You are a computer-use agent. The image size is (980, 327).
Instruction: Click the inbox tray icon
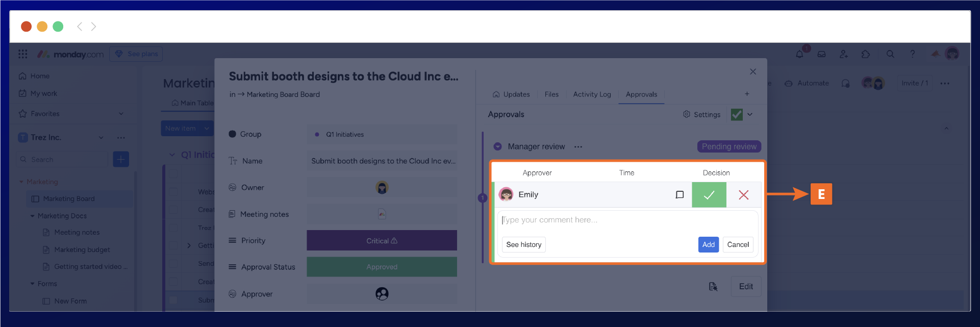point(821,54)
